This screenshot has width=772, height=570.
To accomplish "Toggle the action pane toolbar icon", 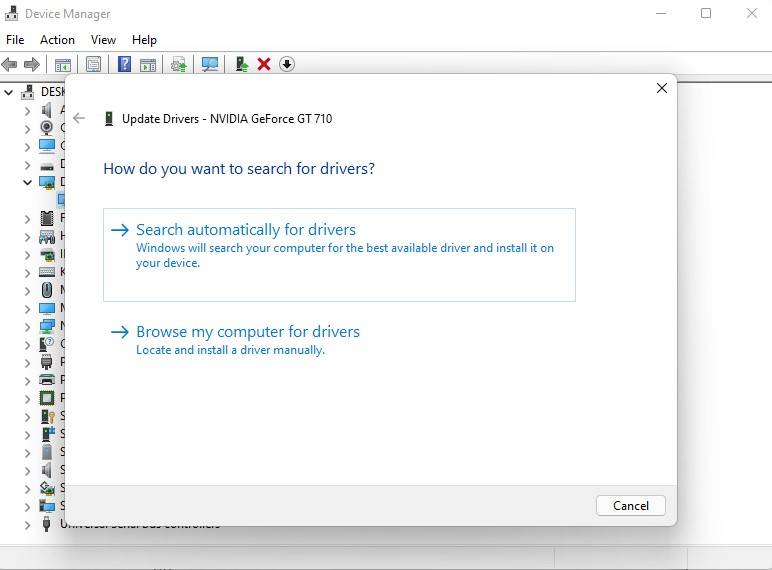I will click(x=148, y=64).
